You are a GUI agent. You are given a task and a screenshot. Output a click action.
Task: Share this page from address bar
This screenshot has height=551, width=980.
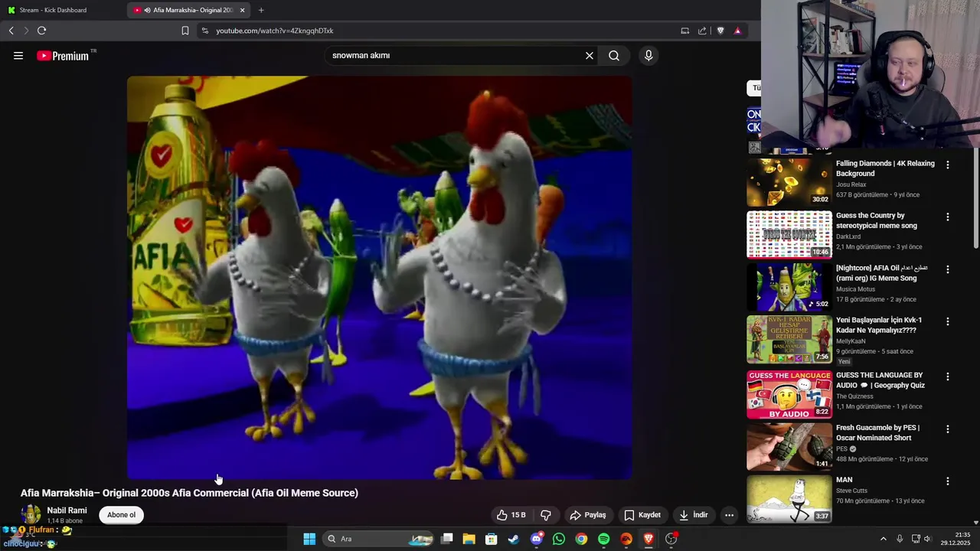[x=702, y=31]
